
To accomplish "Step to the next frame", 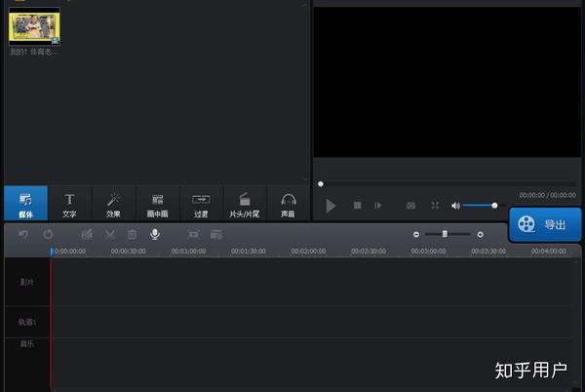I will pos(378,206).
